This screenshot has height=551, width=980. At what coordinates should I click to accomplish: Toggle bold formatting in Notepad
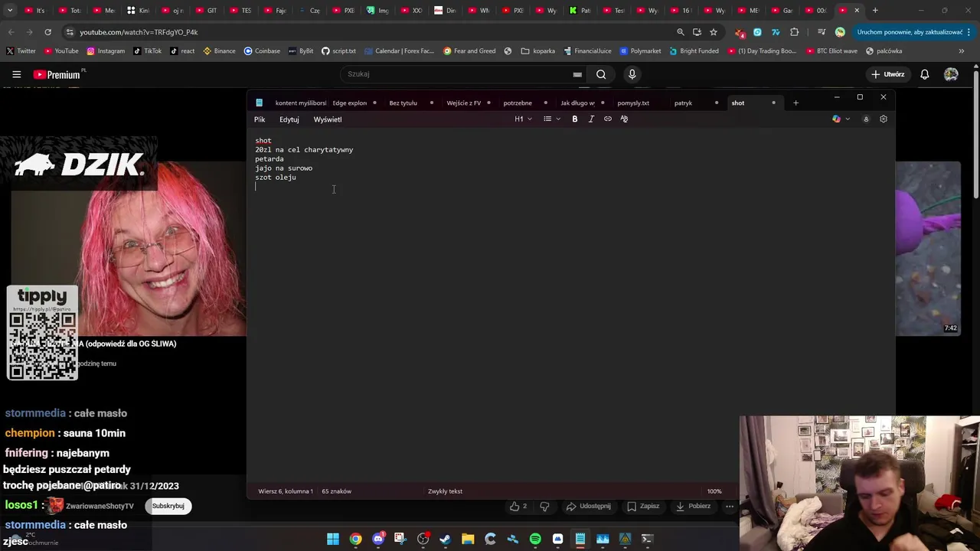point(575,119)
